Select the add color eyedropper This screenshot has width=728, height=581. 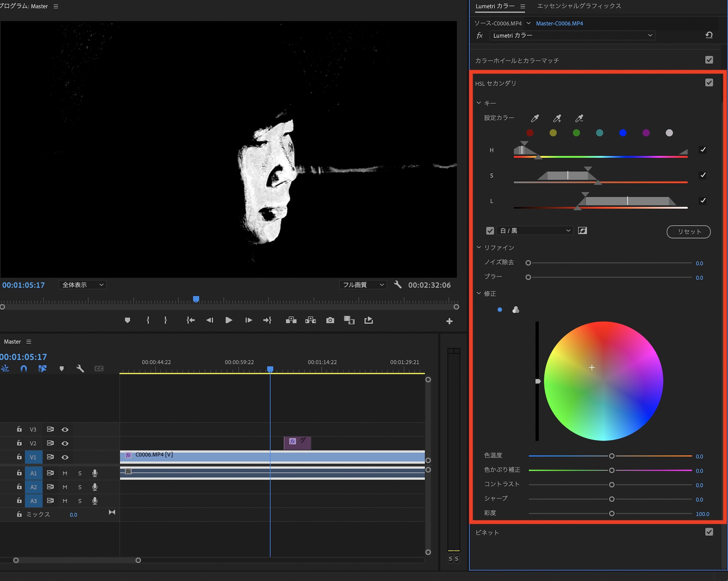coord(557,118)
